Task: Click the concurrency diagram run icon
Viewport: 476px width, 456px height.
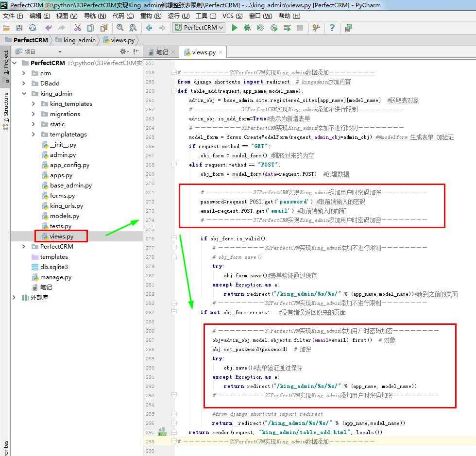Action: coord(287,28)
